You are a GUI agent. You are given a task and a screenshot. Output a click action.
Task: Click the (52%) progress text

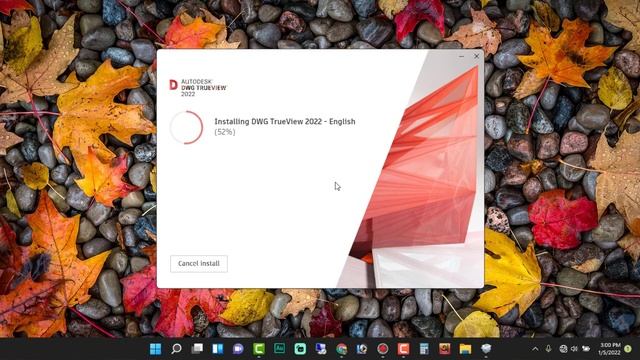tap(225, 132)
